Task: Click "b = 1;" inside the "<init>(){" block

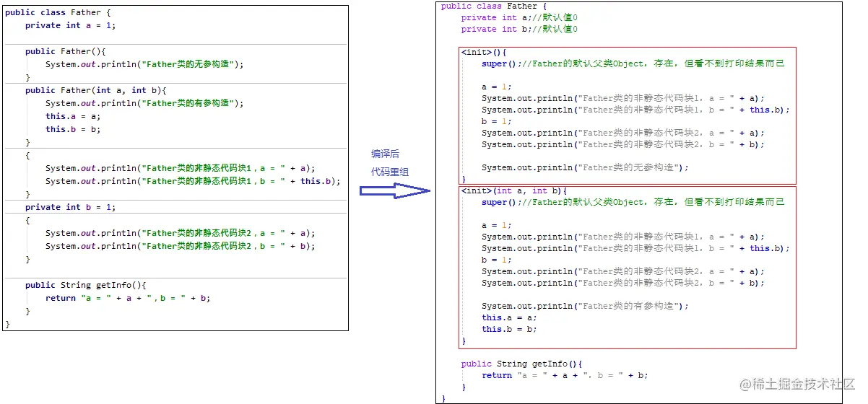Action: (x=496, y=121)
